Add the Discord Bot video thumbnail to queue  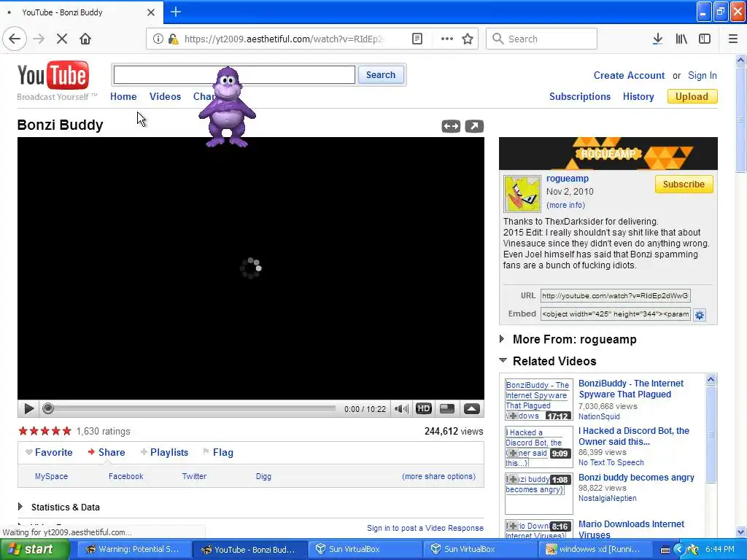(512, 453)
